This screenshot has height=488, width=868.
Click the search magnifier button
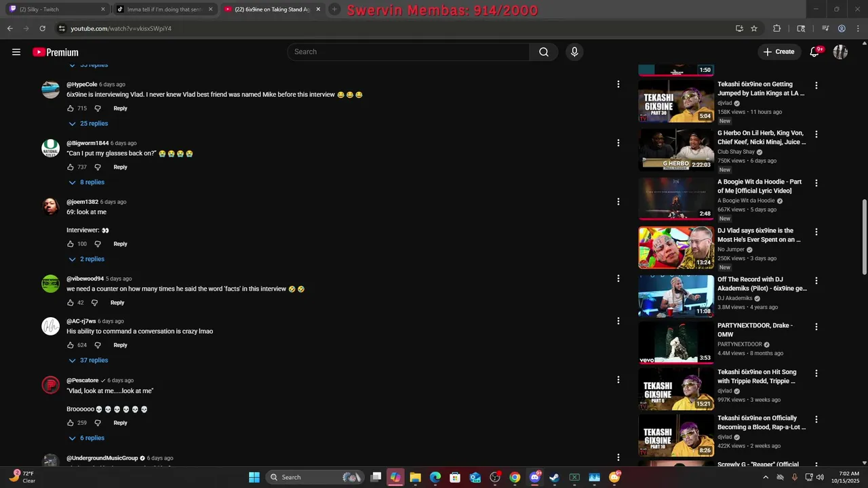coord(544,52)
